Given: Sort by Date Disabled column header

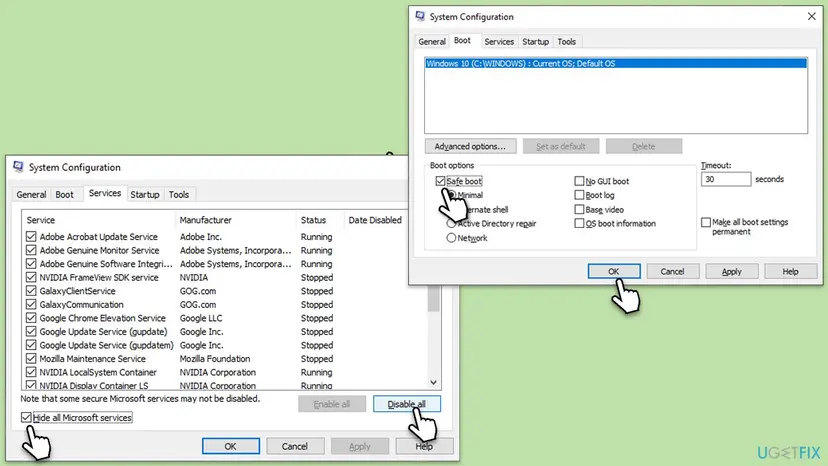Looking at the screenshot, I should coord(375,220).
